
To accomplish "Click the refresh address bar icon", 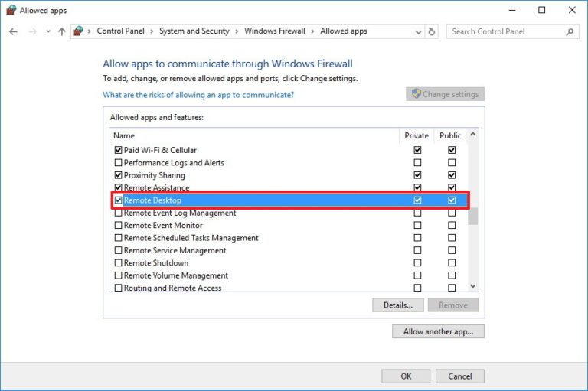I will pyautogui.click(x=433, y=31).
